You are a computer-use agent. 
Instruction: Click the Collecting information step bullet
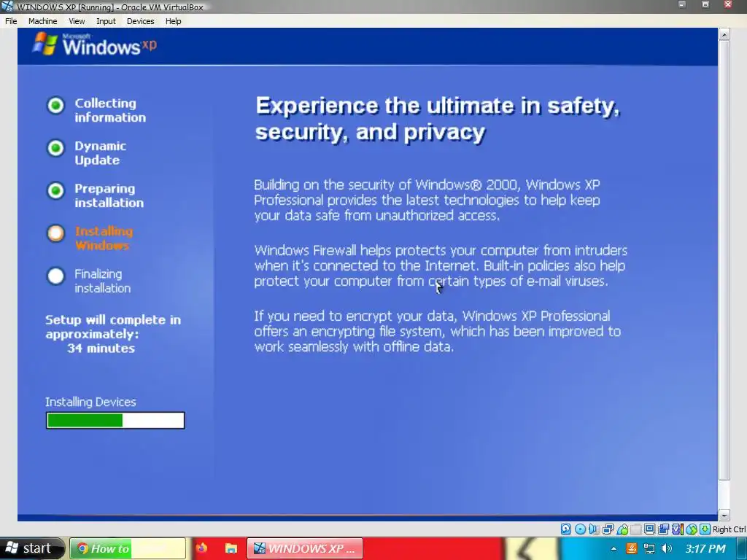click(55, 105)
